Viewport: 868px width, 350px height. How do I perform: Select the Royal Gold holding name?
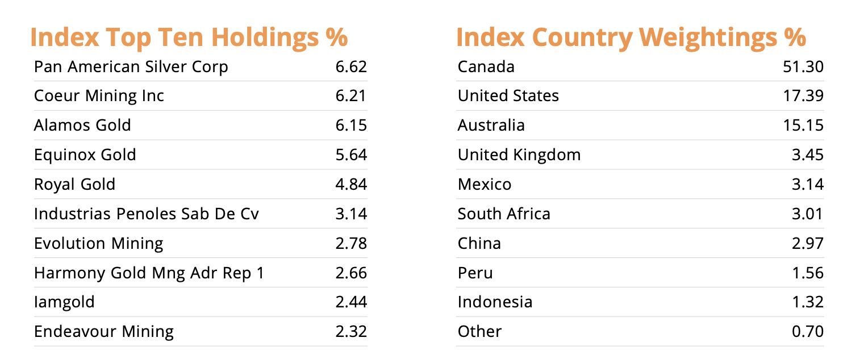[74, 185]
